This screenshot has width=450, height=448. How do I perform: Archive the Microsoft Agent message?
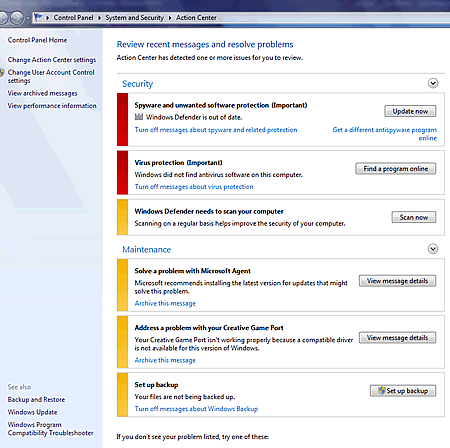click(x=165, y=303)
